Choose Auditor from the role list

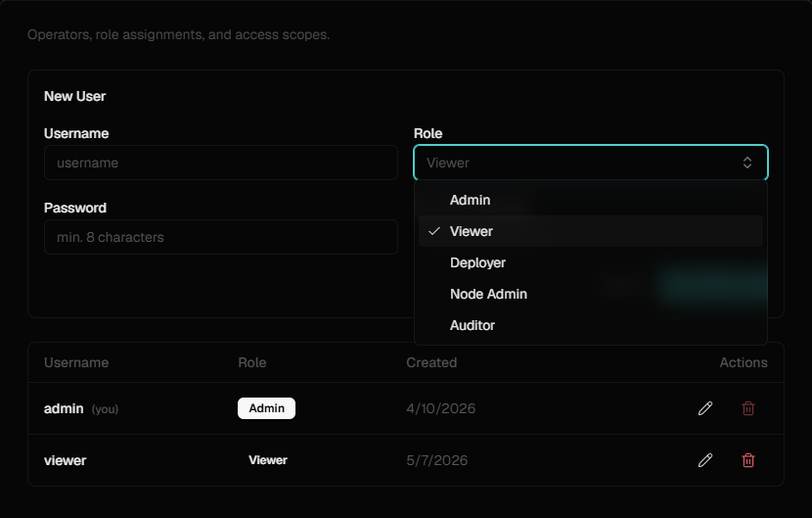(x=591, y=326)
